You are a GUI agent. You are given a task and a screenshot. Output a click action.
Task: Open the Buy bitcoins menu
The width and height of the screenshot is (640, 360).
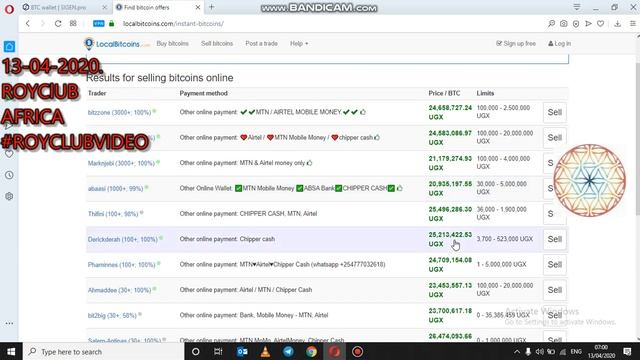point(173,43)
